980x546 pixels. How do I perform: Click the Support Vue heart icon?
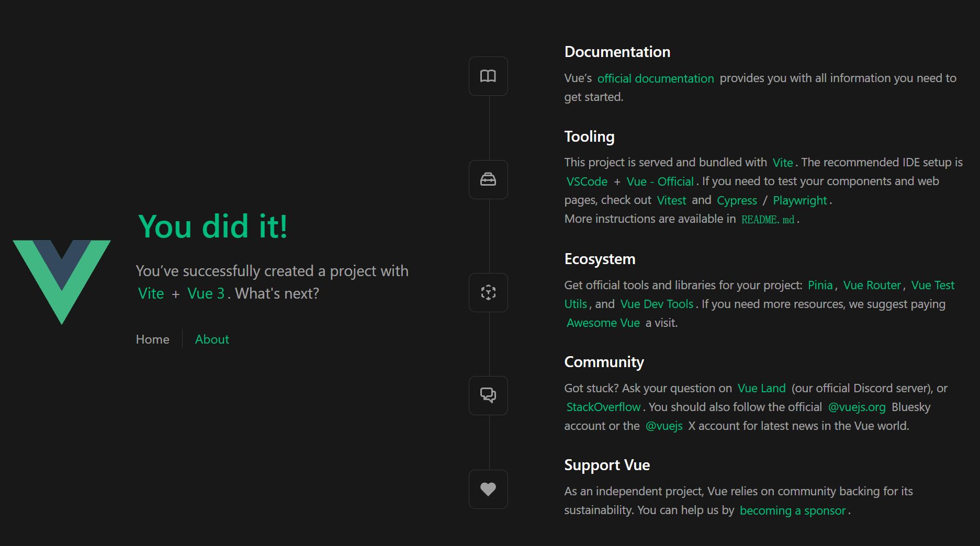(488, 489)
